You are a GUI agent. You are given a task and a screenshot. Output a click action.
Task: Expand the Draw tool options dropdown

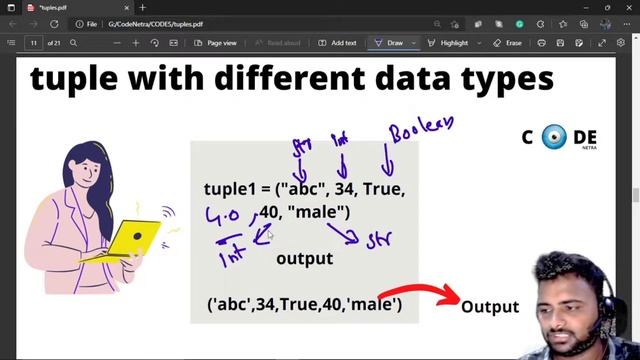[413, 43]
